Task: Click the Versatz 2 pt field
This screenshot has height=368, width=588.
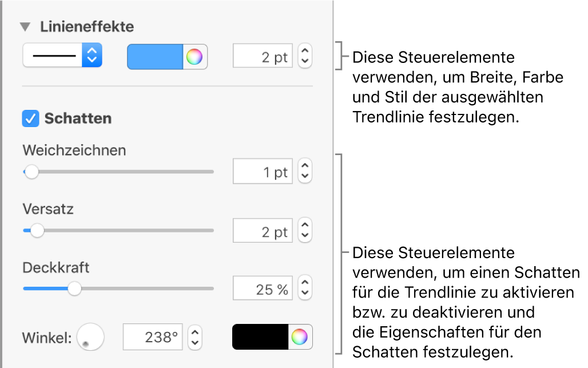Action: click(x=263, y=231)
